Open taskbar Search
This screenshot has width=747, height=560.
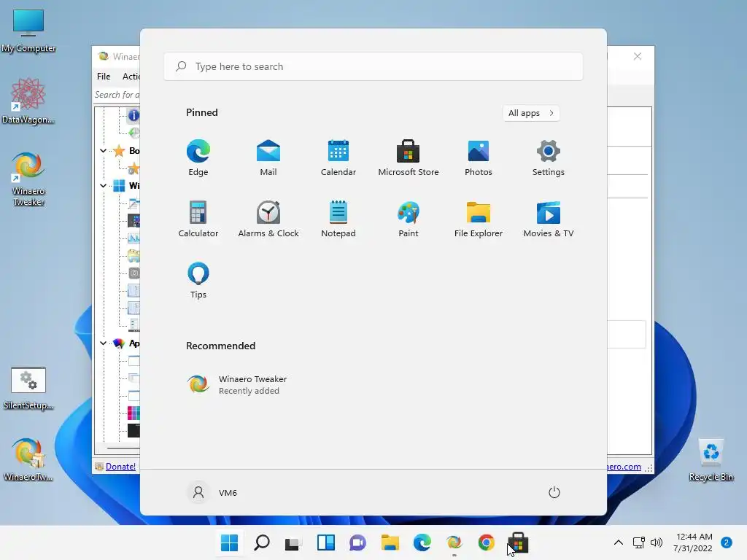pos(262,542)
